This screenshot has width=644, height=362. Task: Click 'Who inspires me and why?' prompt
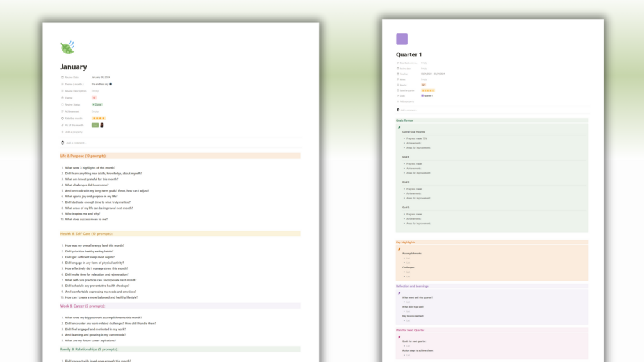point(83,213)
